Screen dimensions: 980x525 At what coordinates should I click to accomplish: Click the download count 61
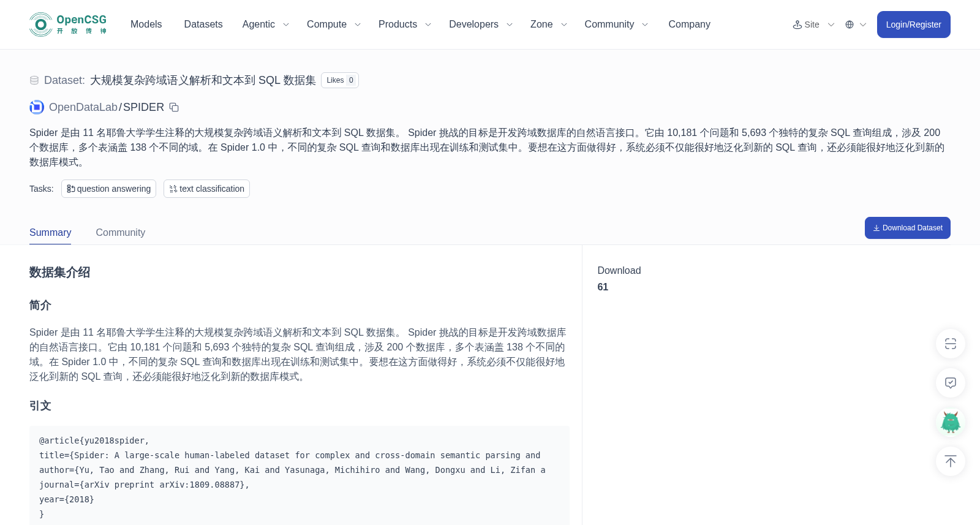click(x=603, y=287)
